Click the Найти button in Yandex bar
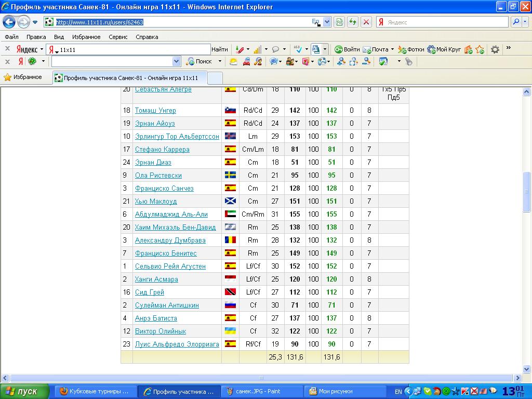The height and width of the screenshot is (399, 532). 219,49
